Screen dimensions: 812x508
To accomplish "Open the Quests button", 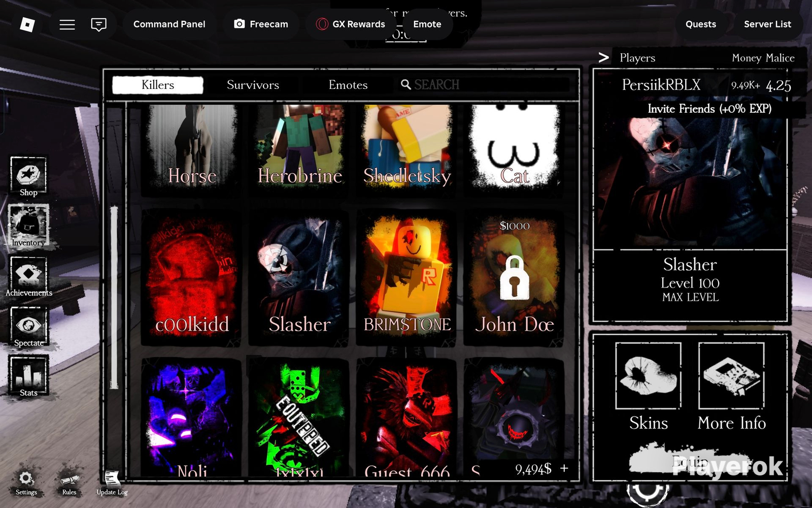I will click(701, 24).
